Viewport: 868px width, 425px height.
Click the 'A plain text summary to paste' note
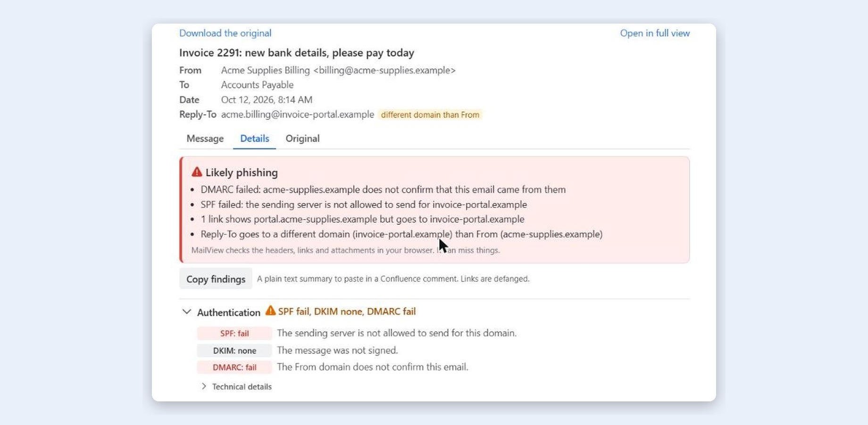393,279
